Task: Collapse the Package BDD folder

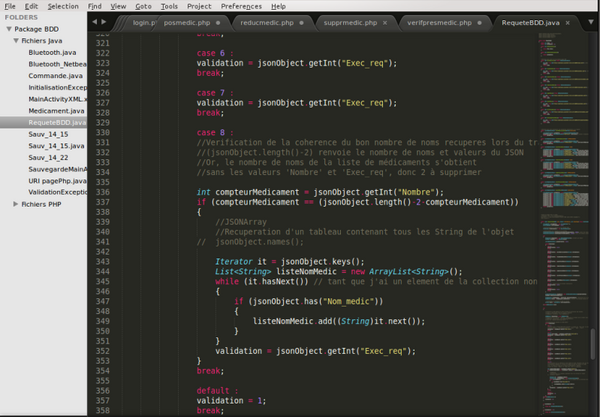Action: pos(7,29)
